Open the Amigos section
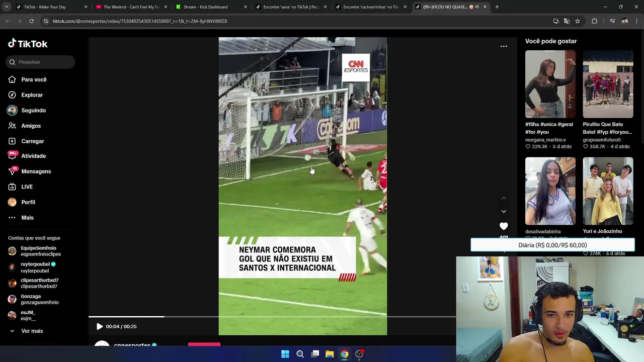 (31, 126)
